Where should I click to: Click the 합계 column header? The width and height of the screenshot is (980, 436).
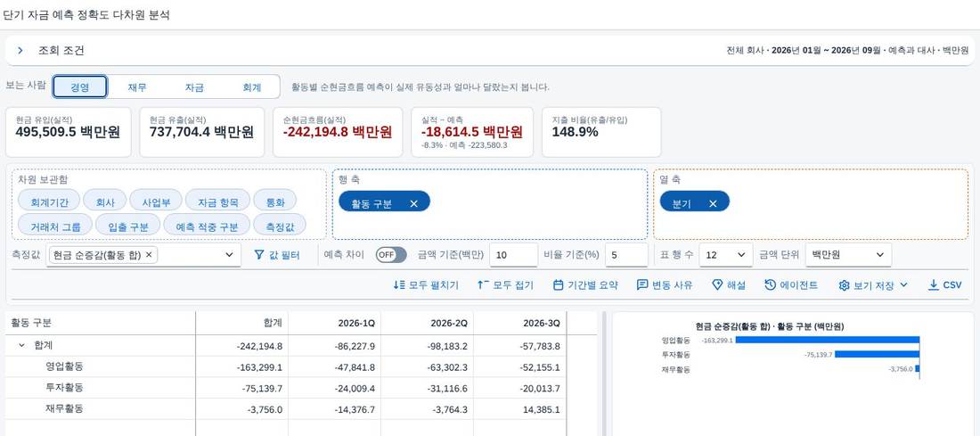[x=241, y=323]
